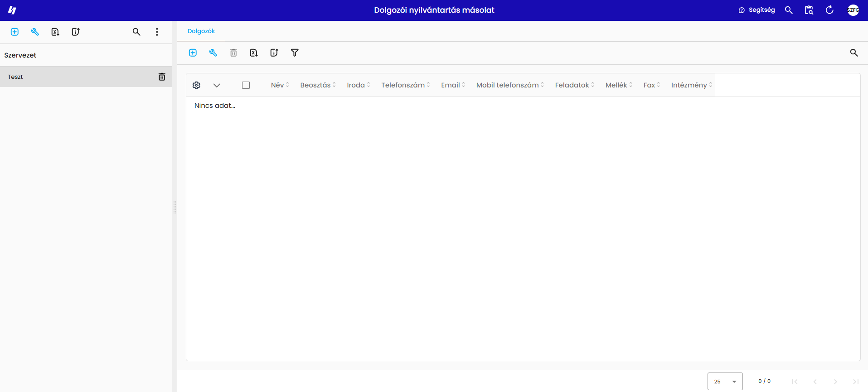The width and height of the screenshot is (868, 392).
Task: Go to previous page of results
Action: [x=815, y=382]
